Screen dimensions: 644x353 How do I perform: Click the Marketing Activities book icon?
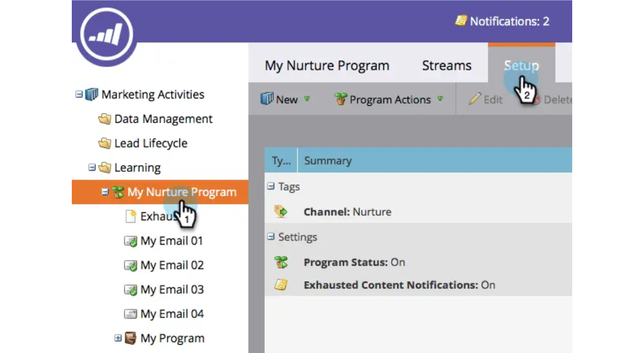pos(92,95)
